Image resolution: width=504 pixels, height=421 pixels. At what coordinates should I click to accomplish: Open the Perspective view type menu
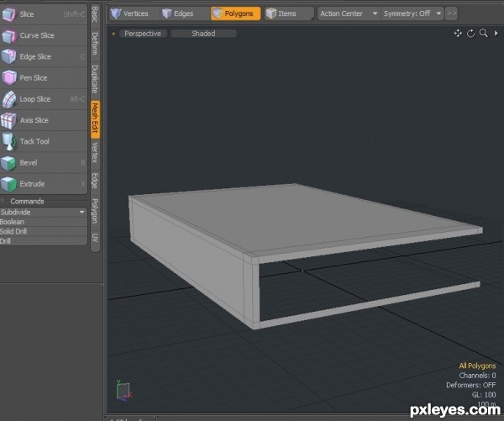tap(143, 34)
